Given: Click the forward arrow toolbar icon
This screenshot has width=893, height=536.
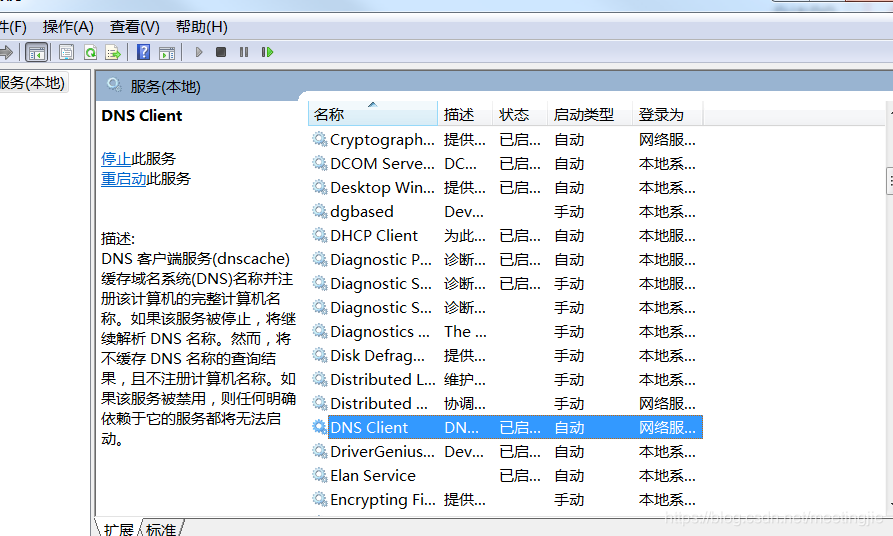Looking at the screenshot, I should tap(6, 53).
